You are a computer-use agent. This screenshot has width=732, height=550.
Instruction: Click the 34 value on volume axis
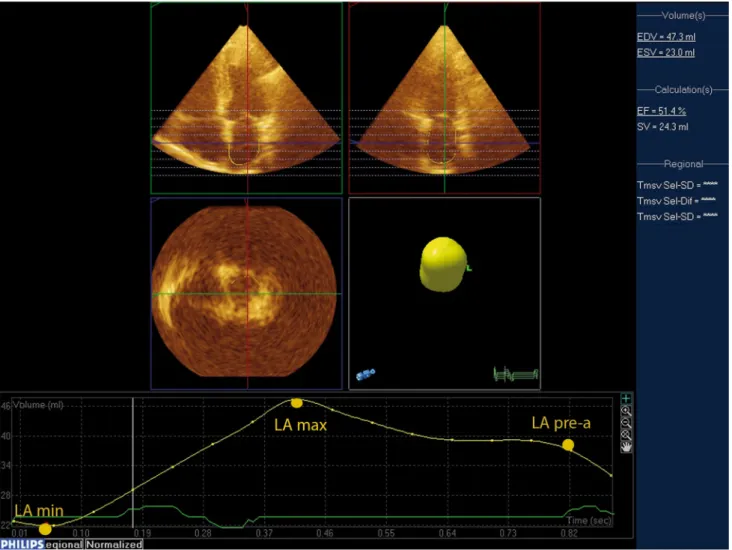[6, 465]
